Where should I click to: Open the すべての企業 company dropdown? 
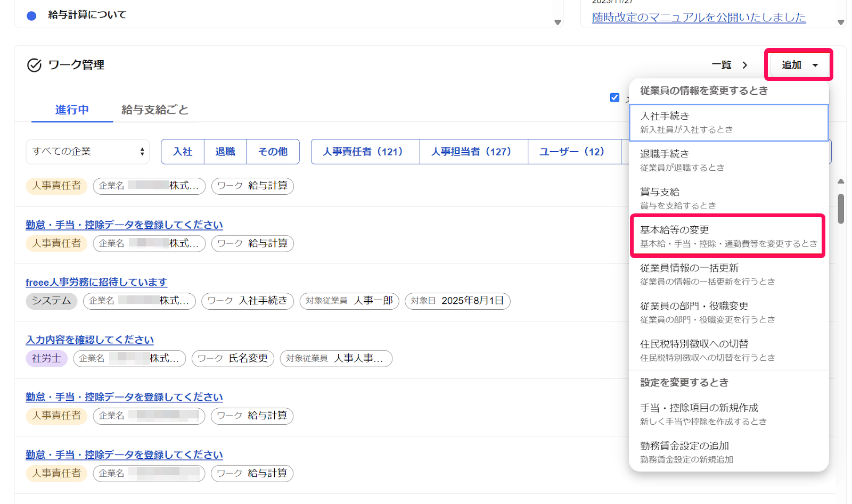[x=88, y=152]
